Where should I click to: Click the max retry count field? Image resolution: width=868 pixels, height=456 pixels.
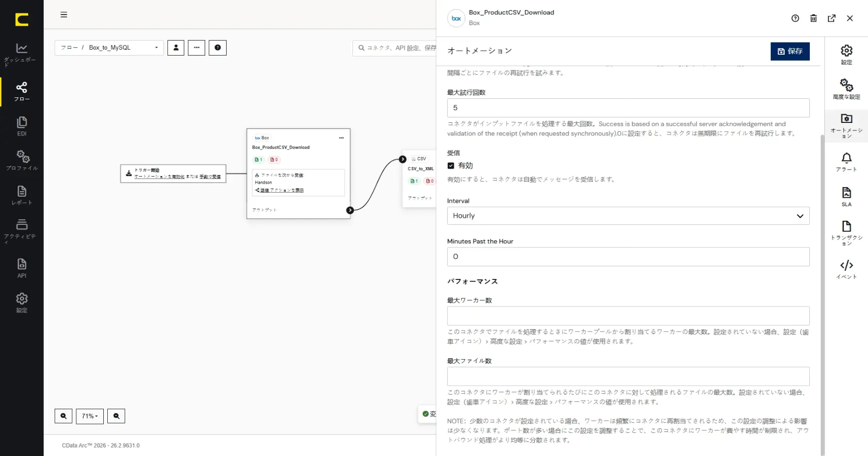(x=628, y=108)
